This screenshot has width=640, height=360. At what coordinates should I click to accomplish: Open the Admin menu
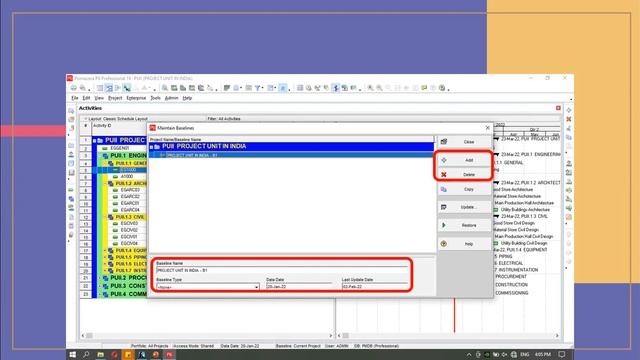pyautogui.click(x=171, y=98)
